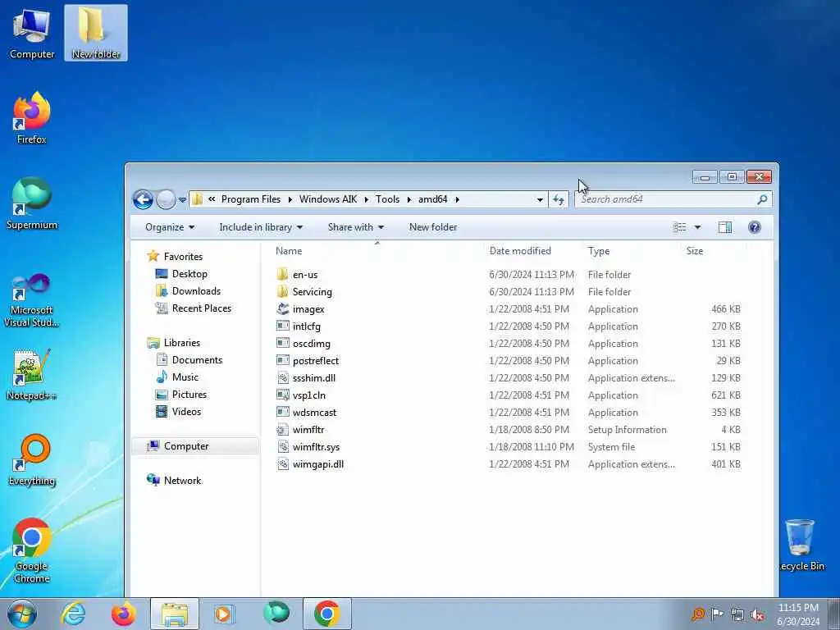Select the Everything desktop shortcut

[x=32, y=459]
